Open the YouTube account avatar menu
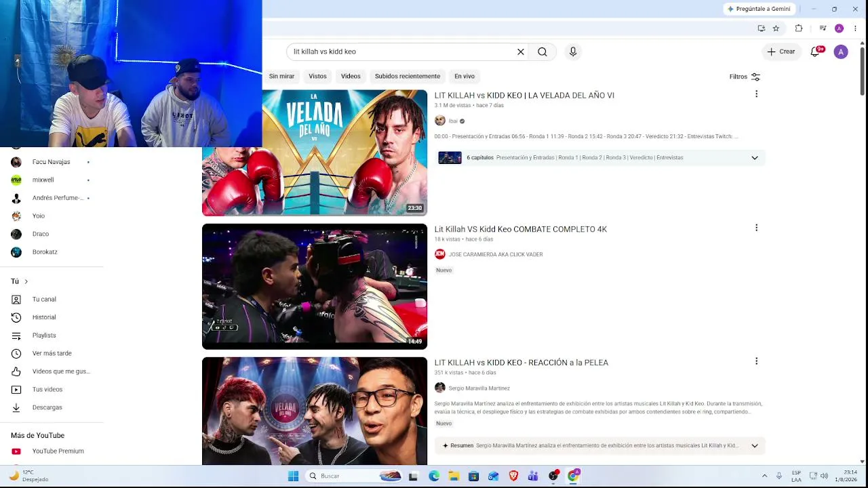Image resolution: width=868 pixels, height=488 pixels. (841, 52)
